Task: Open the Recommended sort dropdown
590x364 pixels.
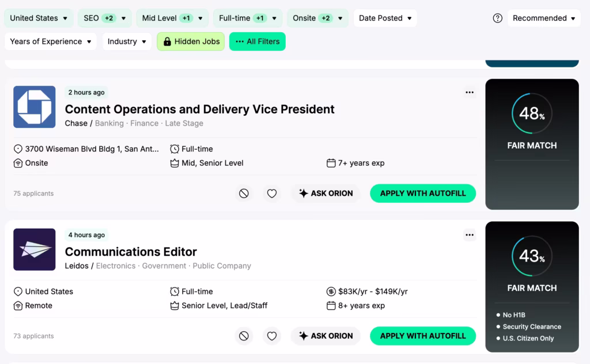Action: (544, 18)
